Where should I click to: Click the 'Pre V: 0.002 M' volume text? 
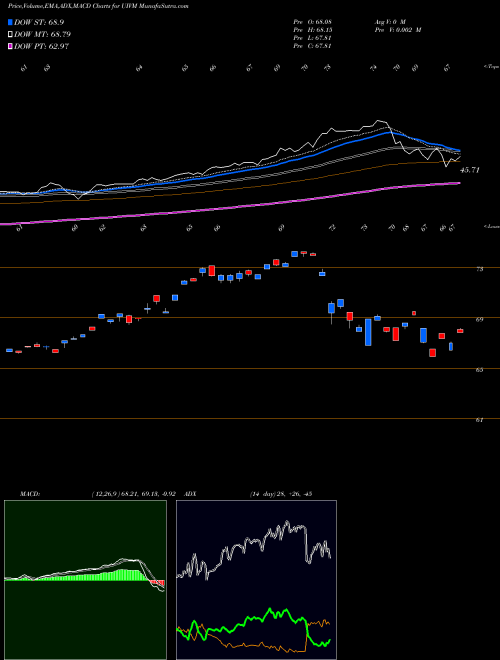(x=397, y=30)
